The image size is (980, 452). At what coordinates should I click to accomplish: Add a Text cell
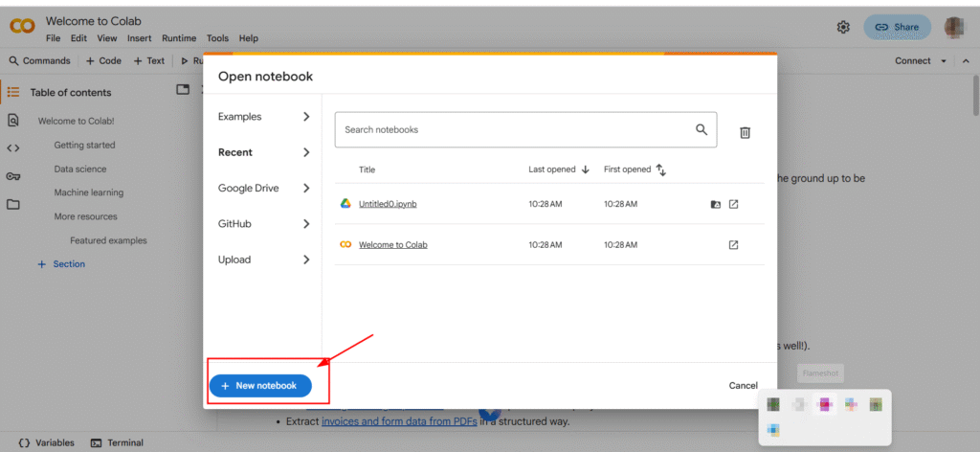pyautogui.click(x=148, y=60)
